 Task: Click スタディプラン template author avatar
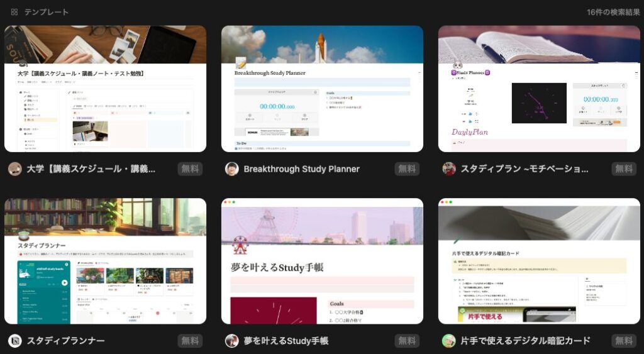449,169
